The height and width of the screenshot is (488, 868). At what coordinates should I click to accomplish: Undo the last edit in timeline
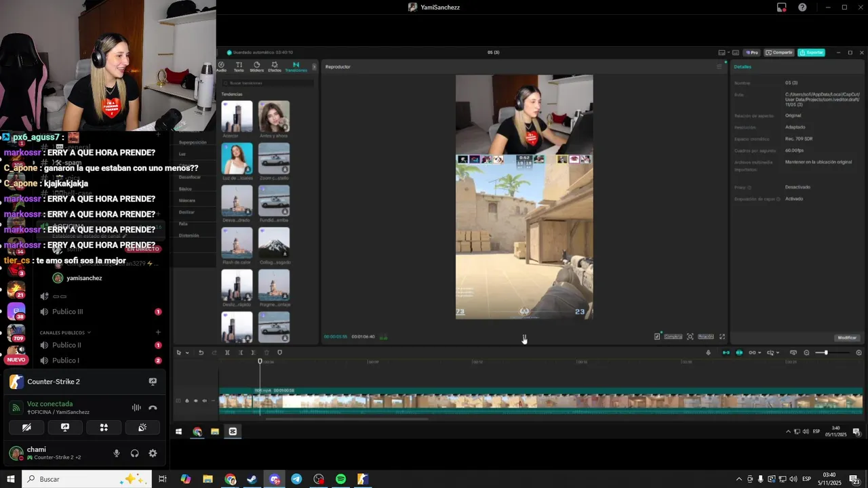pos(201,352)
